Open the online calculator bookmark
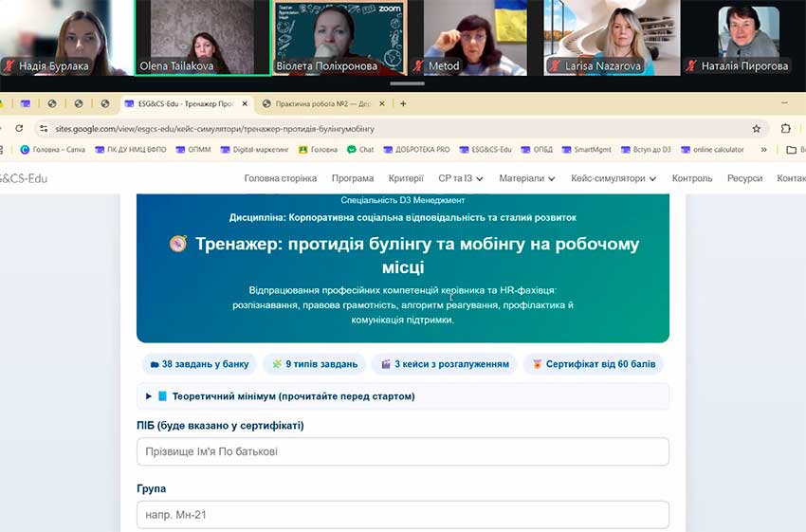 712,150
